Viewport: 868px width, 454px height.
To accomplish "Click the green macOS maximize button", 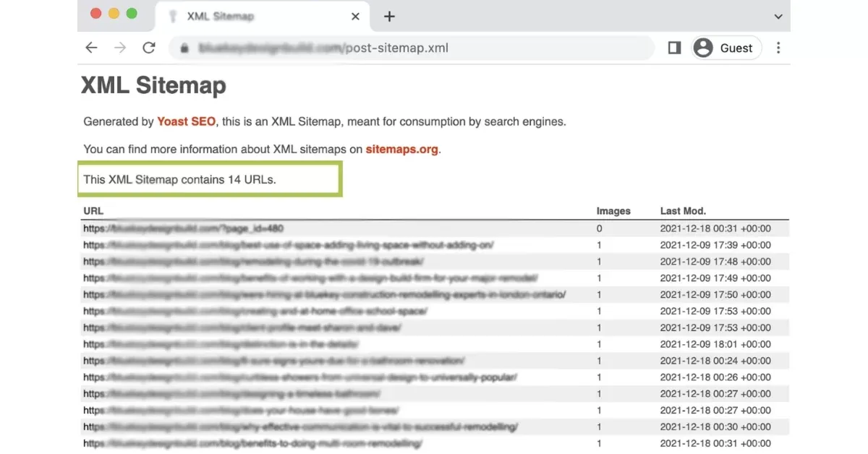I will click(132, 14).
